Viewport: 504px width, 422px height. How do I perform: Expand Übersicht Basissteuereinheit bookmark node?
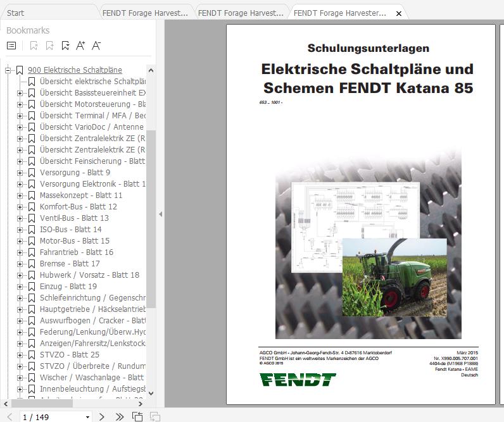click(x=20, y=93)
